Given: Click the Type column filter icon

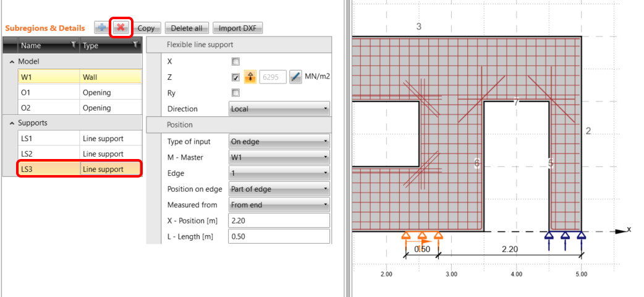Looking at the screenshot, I should [135, 45].
